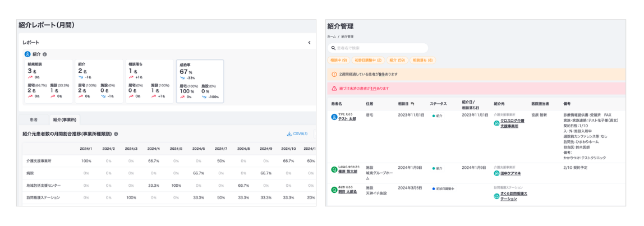
Task: Click 2023年11月1日 相談日 for テスト 太郎
Action: click(x=411, y=115)
